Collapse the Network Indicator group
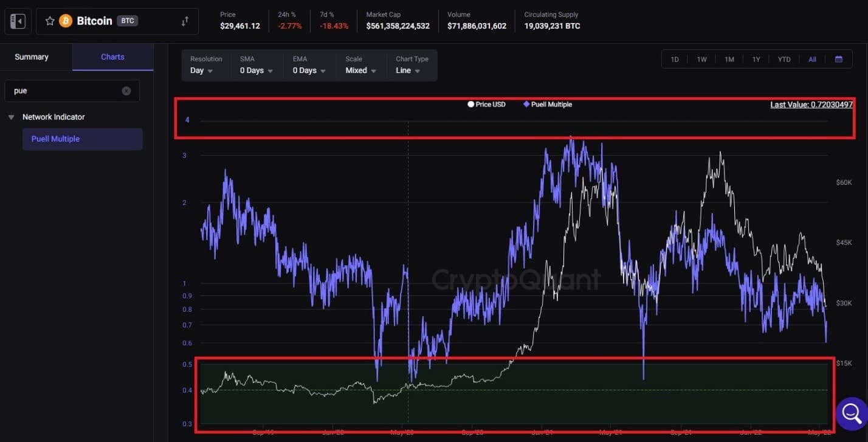The height and width of the screenshot is (442, 868). [11, 117]
